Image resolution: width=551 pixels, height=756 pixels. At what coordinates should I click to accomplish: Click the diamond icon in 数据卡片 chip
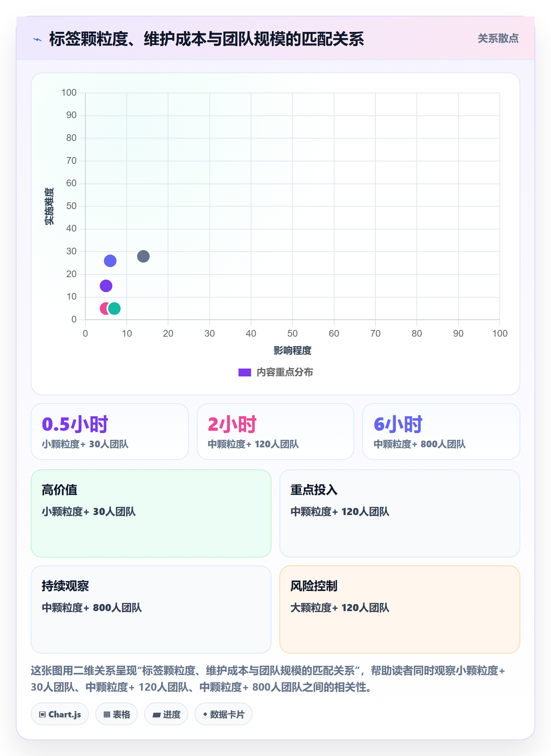205,714
